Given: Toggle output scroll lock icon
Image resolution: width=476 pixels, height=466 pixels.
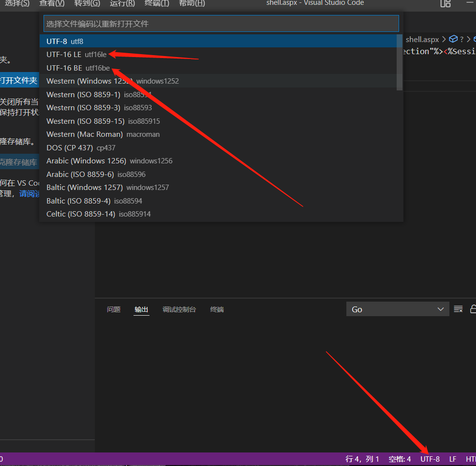Looking at the screenshot, I should click(473, 309).
